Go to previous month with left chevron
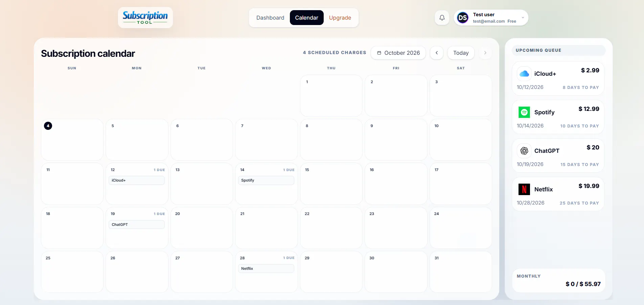The height and width of the screenshot is (305, 644). point(437,53)
